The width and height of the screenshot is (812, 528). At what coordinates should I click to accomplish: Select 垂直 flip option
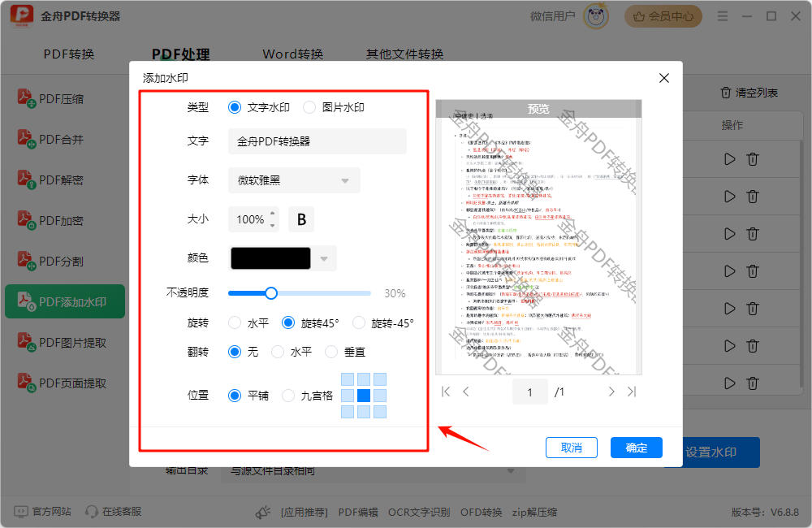(331, 352)
